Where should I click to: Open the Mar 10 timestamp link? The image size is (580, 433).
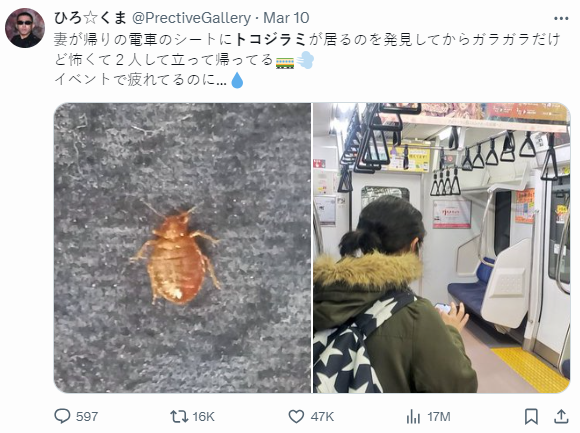(x=286, y=18)
